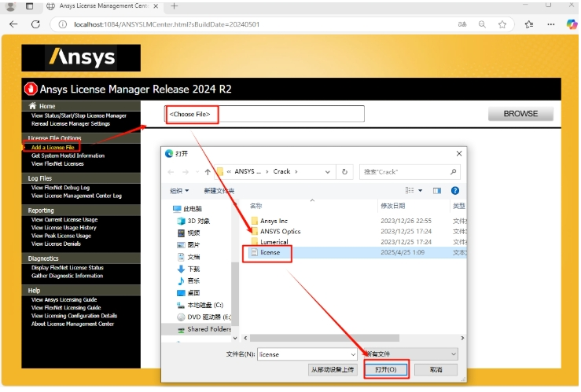The width and height of the screenshot is (581, 392).
Task: Open the Copilot icon
Action: tap(572, 24)
